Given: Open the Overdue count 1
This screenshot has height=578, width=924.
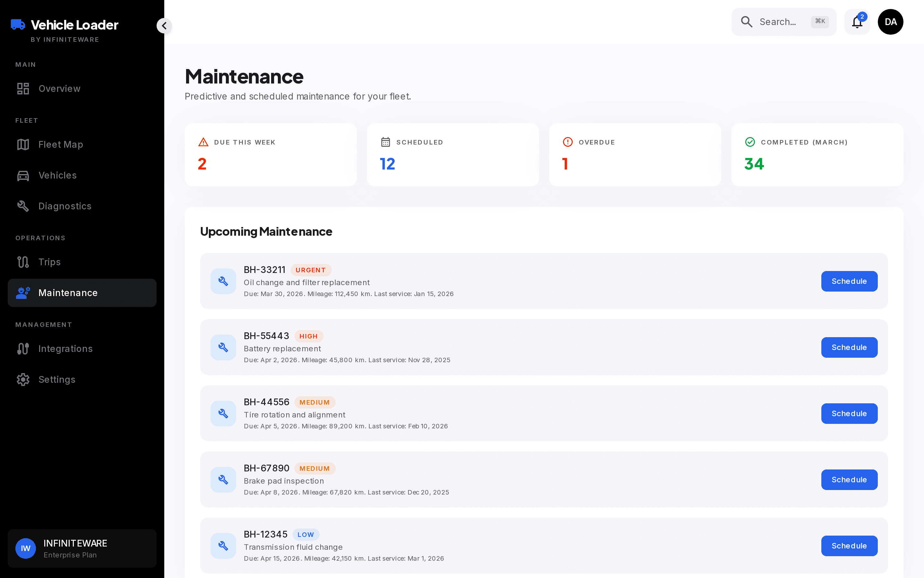Looking at the screenshot, I should [565, 164].
